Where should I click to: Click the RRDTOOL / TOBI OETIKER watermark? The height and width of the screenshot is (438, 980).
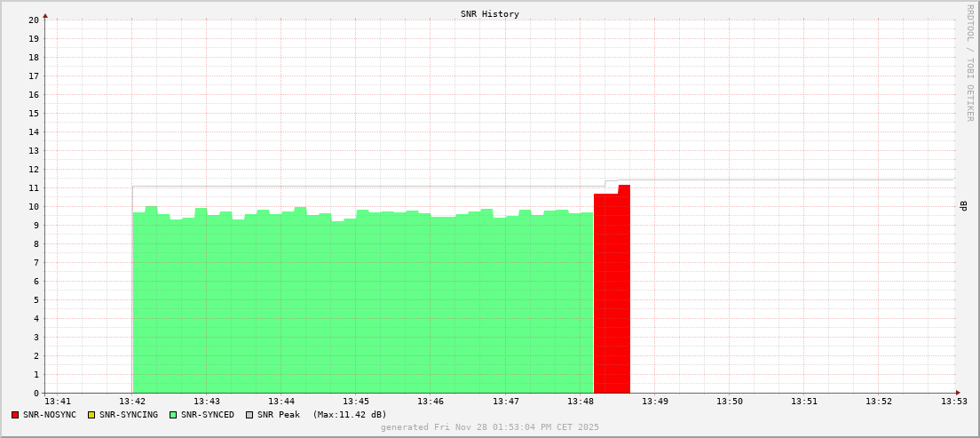969,62
